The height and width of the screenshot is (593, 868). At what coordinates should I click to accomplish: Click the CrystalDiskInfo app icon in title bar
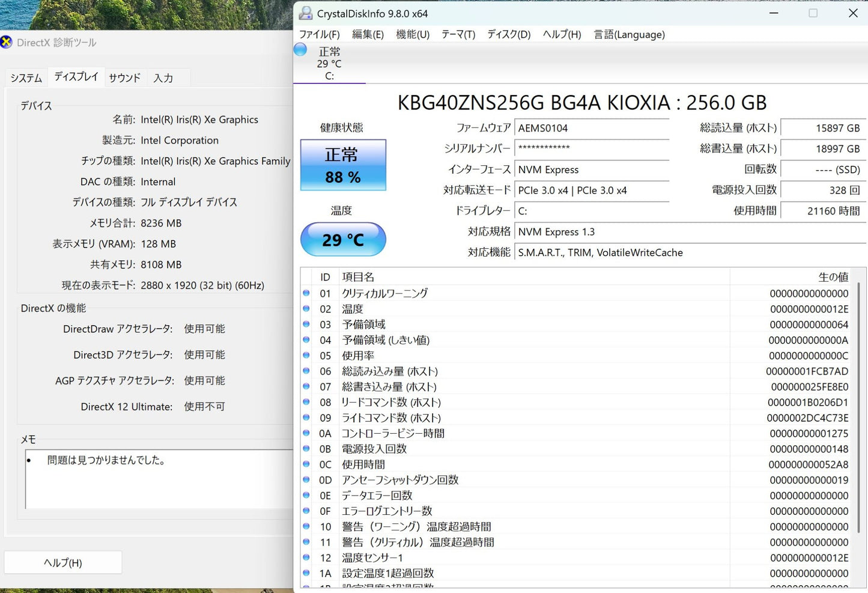(x=306, y=13)
